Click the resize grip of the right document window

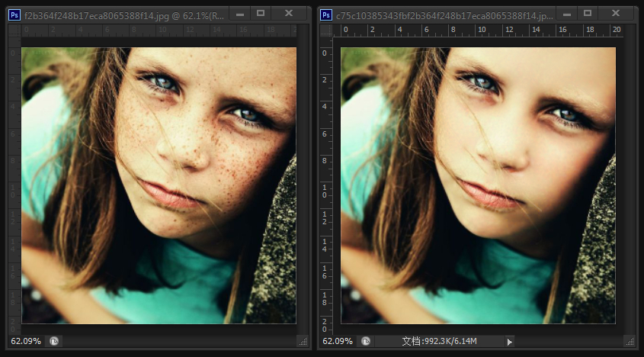tap(629, 341)
